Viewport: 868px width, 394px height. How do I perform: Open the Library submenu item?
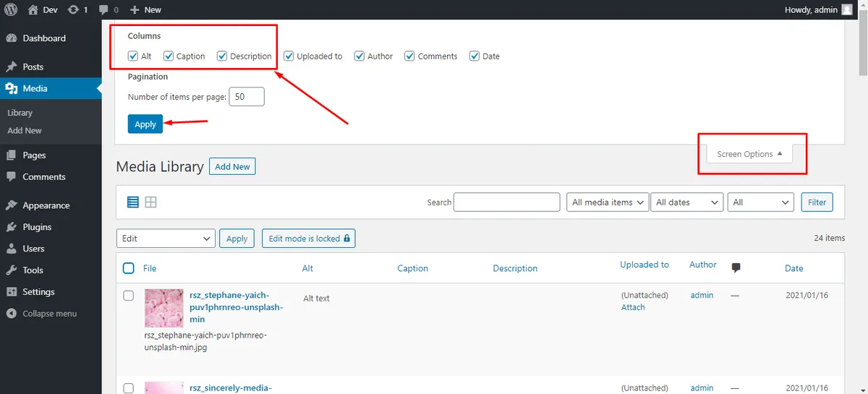pyautogui.click(x=20, y=113)
